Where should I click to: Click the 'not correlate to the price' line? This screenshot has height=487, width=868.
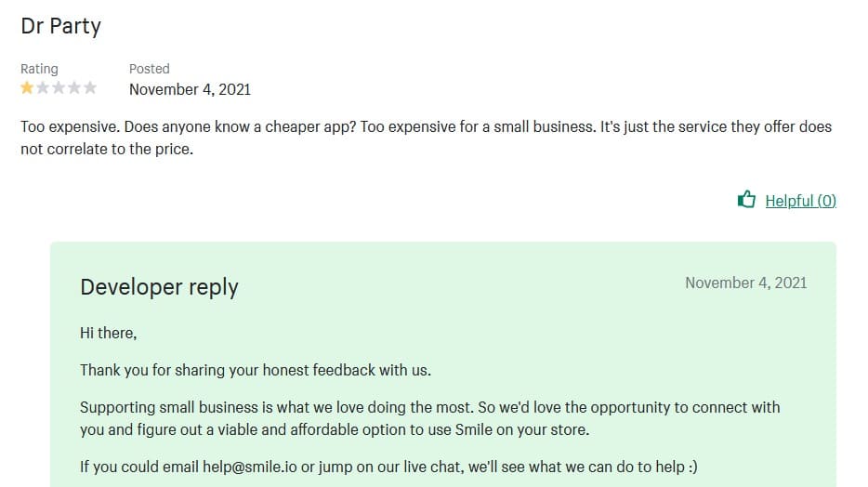coord(107,150)
